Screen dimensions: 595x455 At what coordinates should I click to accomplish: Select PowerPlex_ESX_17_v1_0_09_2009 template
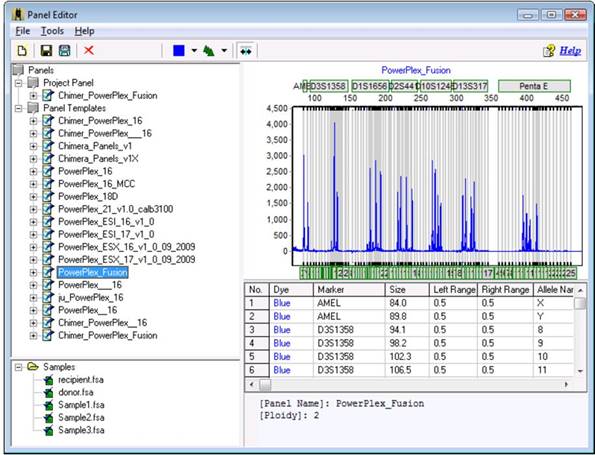tap(126, 260)
